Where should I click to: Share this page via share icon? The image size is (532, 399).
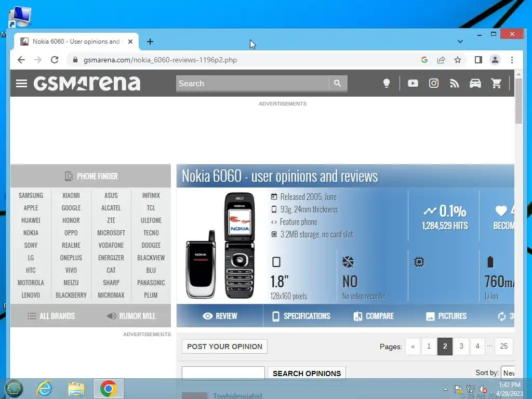tap(441, 60)
